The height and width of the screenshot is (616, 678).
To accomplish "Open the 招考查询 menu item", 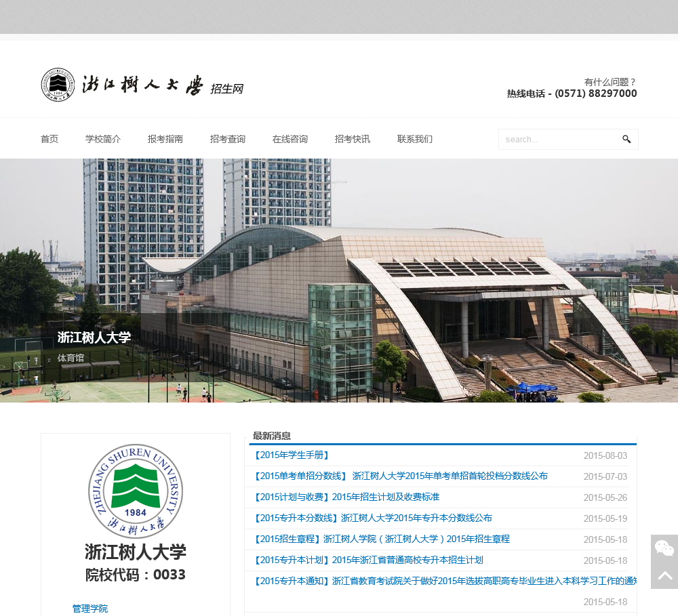I will pyautogui.click(x=227, y=139).
